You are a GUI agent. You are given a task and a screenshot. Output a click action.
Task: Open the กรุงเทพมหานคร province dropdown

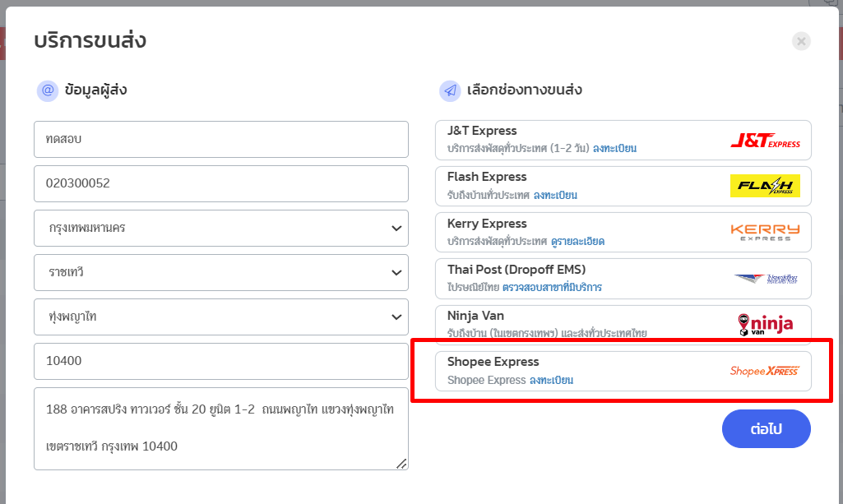point(220,228)
